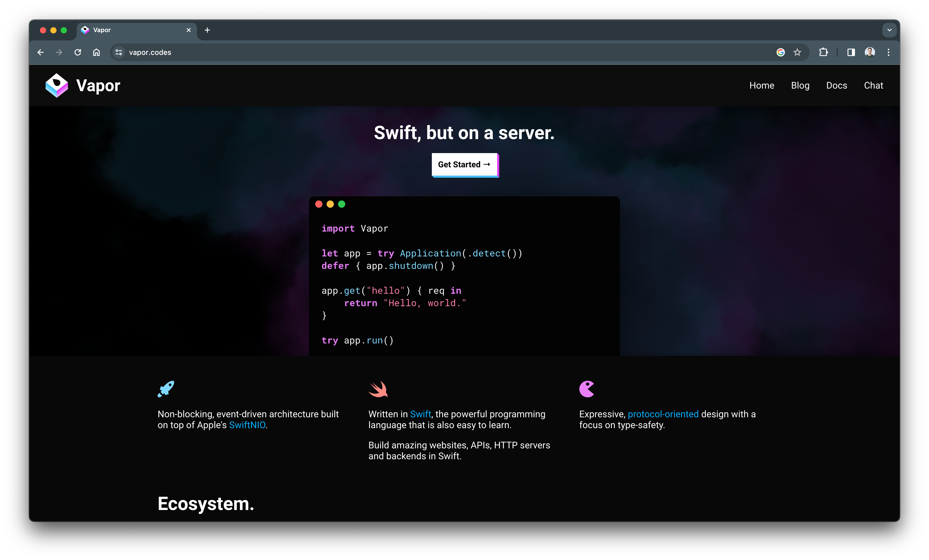Bookmark this page with the star icon
929x560 pixels.
797,52
